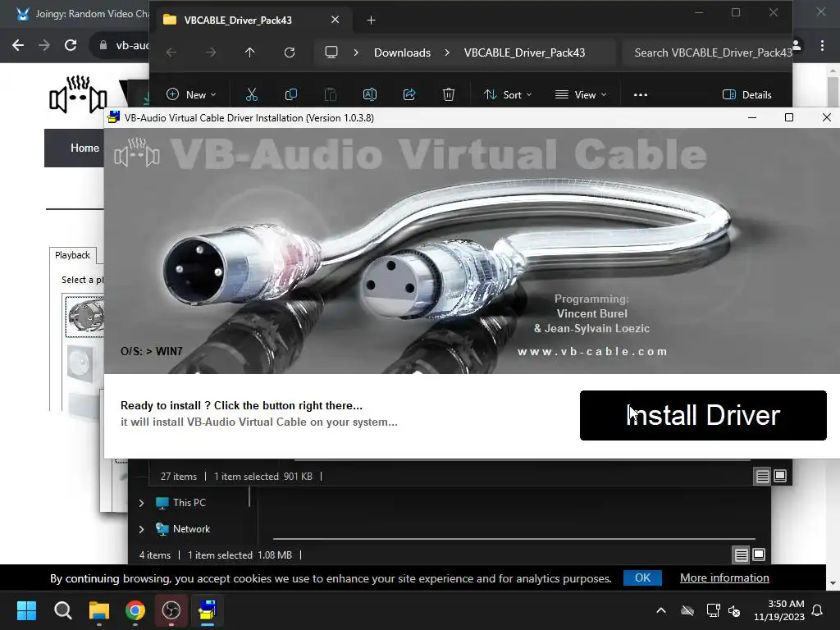Click Copy icon in File Explorer toolbar

click(291, 95)
